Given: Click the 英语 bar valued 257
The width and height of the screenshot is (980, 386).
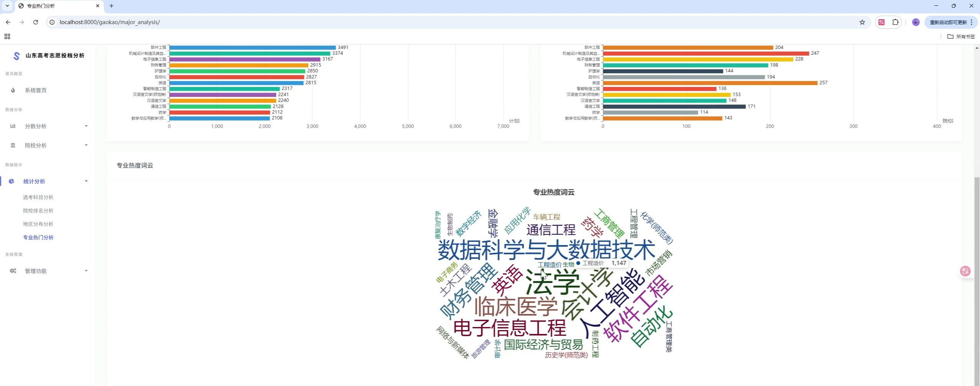Looking at the screenshot, I should (x=710, y=83).
